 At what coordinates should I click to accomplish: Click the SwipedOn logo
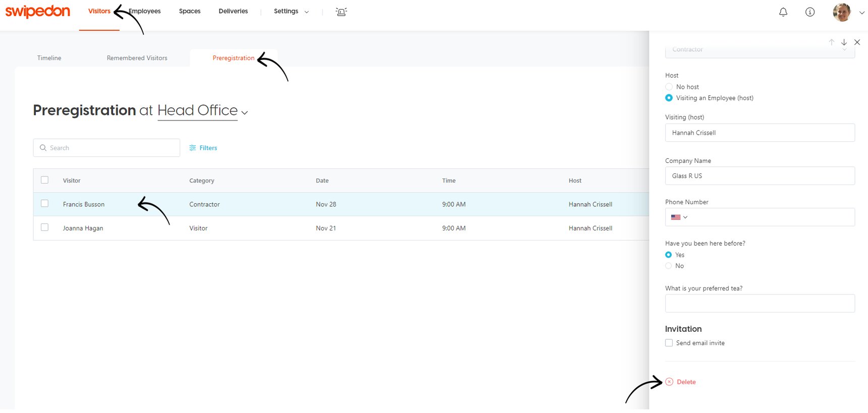[x=37, y=11]
